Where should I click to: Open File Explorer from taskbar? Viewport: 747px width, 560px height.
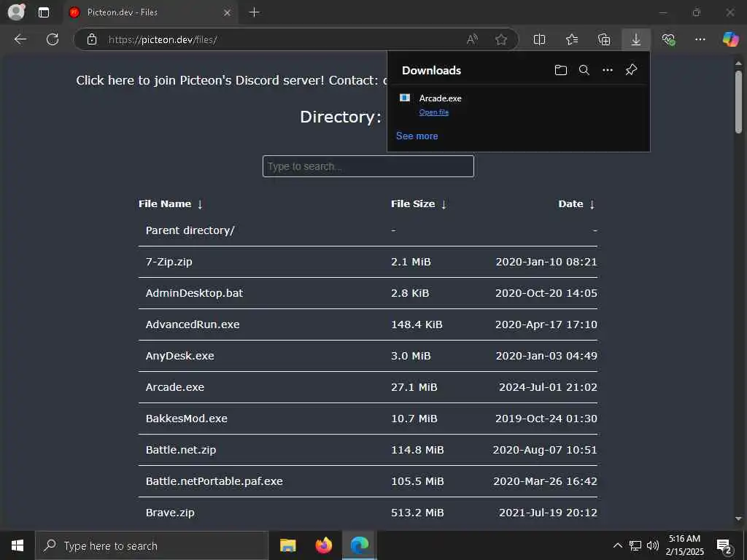coord(287,545)
